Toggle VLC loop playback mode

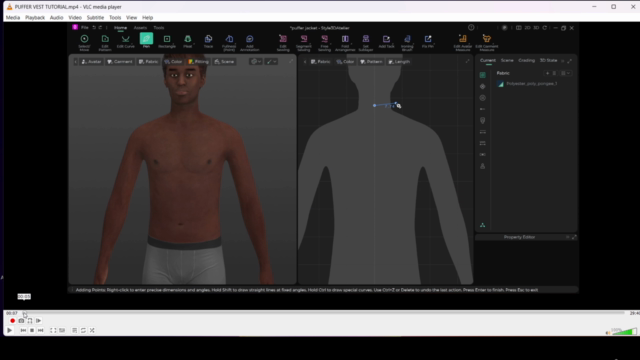83,331
